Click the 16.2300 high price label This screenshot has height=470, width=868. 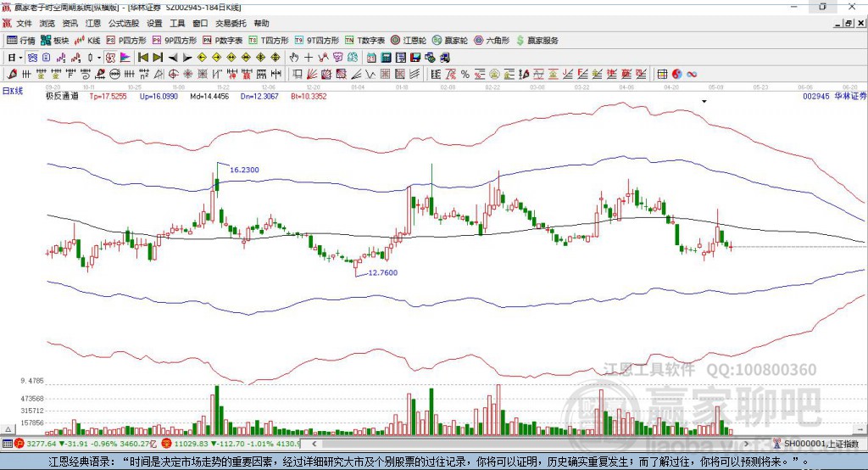244,170
